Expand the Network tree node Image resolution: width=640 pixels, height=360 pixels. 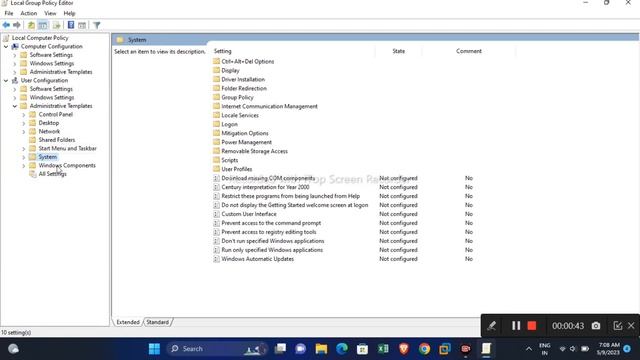[x=24, y=132]
